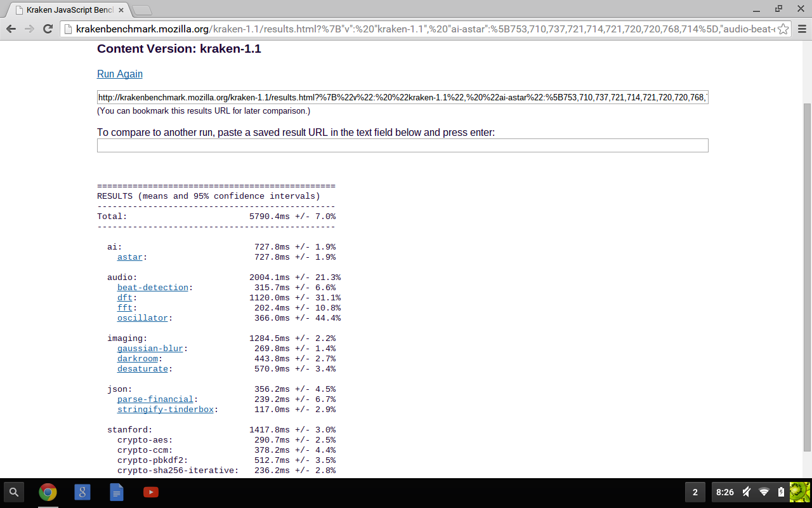Click the 'Content Version: kraken-1.1' heading

tap(179, 49)
